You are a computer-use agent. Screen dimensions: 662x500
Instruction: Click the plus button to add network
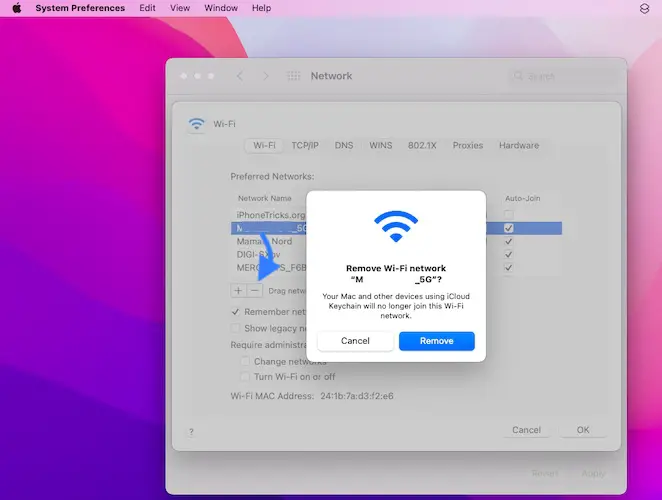click(x=238, y=290)
